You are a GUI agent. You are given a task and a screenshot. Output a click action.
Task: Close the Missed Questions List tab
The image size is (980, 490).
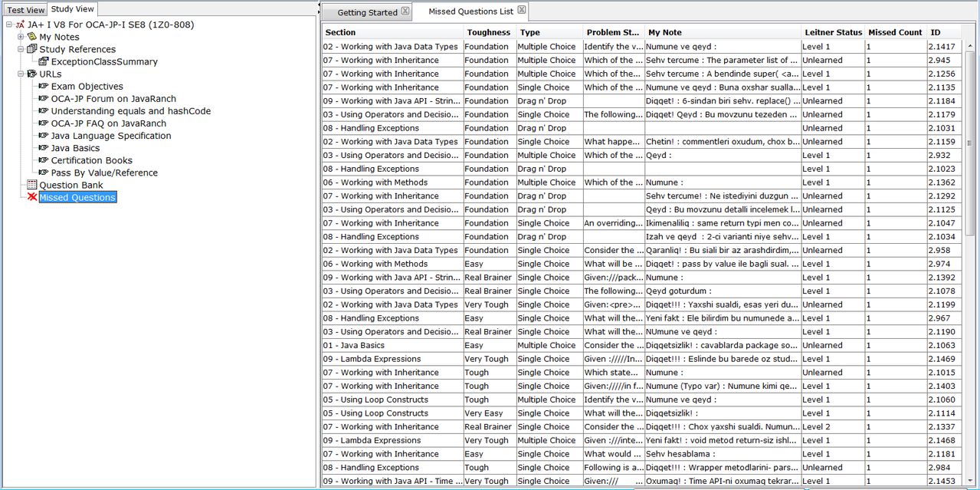coord(522,10)
